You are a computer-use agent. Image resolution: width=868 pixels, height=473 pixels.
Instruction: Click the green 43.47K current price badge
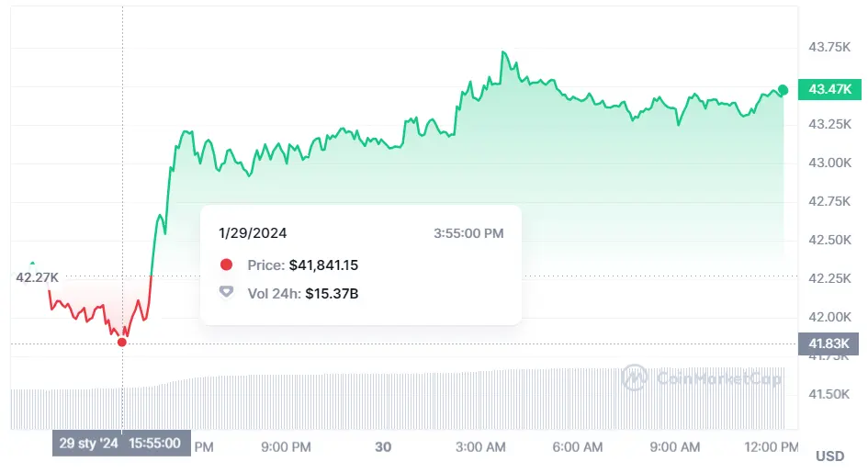[829, 89]
